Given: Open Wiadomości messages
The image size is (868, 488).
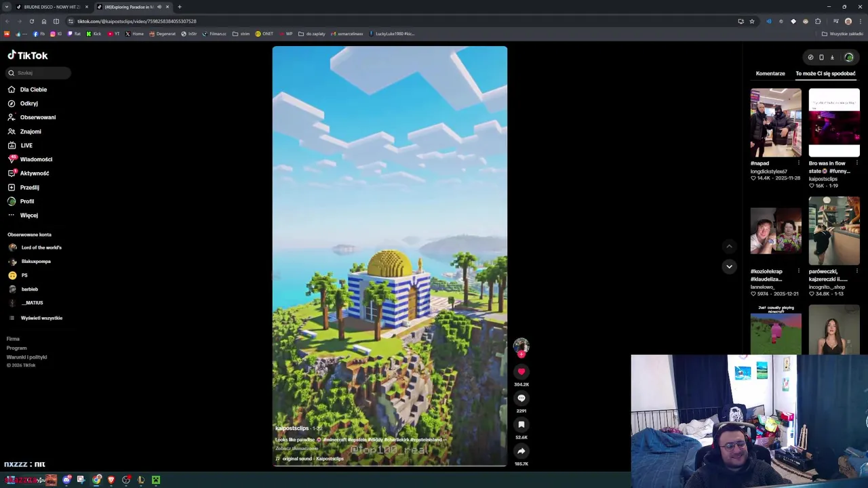Looking at the screenshot, I should coord(30,159).
